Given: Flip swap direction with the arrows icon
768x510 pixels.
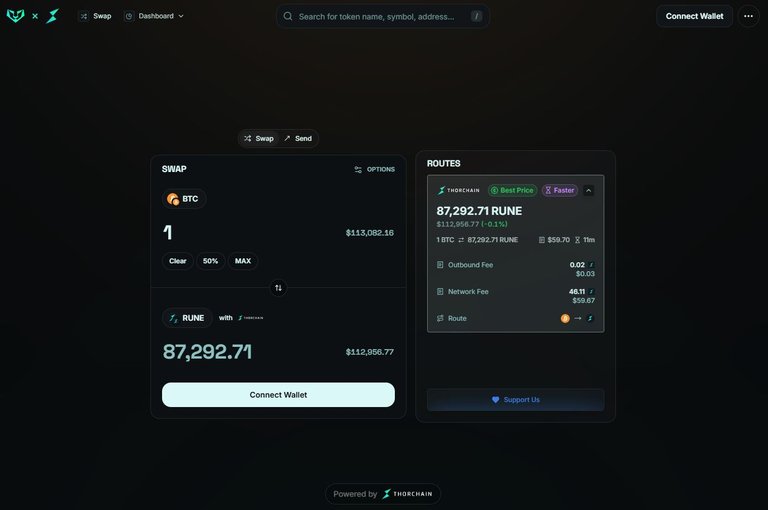Looking at the screenshot, I should point(278,288).
